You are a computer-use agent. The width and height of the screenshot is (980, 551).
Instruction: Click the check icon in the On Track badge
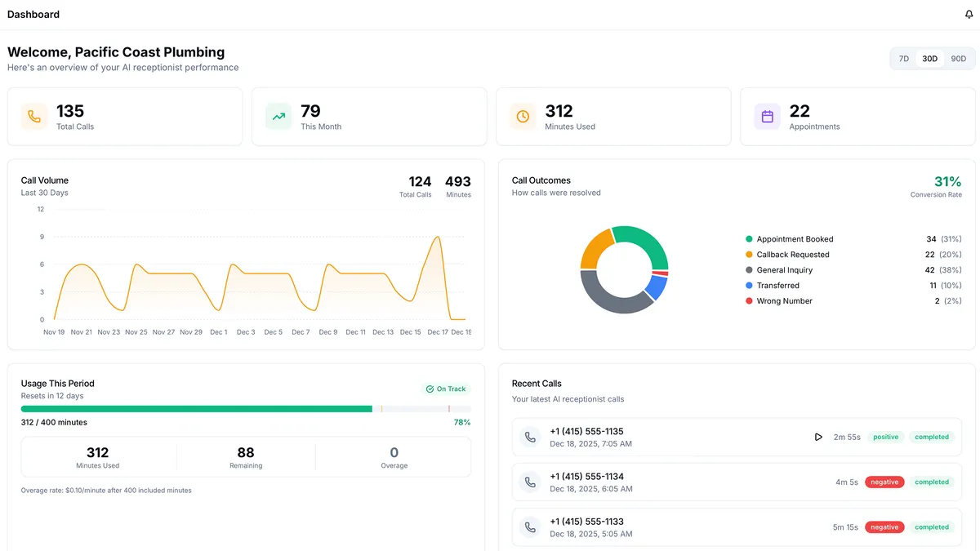coord(429,389)
